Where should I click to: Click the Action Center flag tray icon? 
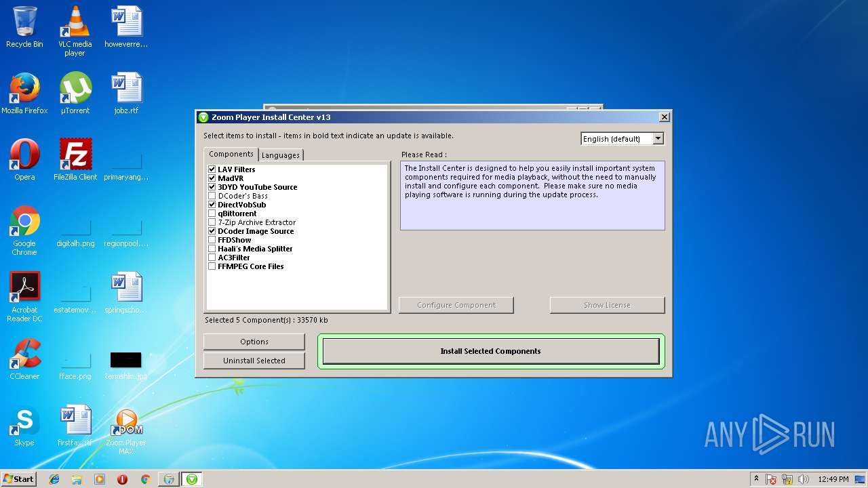point(771,479)
